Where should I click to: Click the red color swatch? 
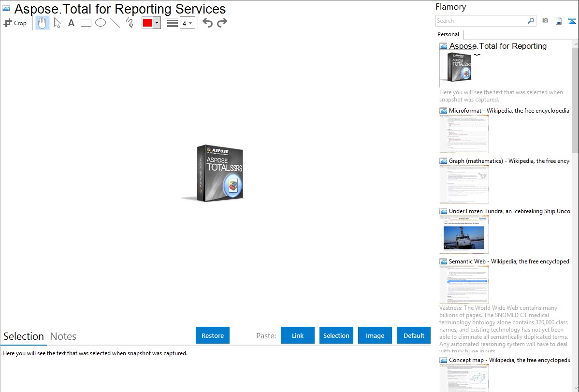(x=147, y=23)
